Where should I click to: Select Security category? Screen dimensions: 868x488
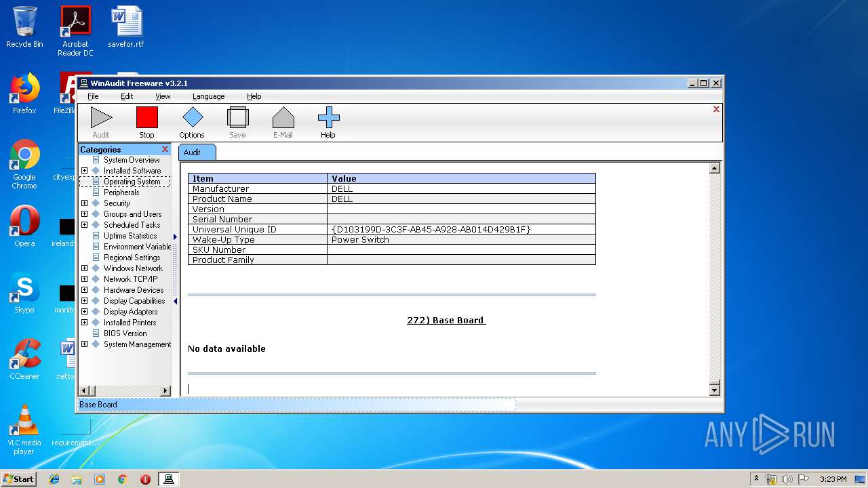click(117, 203)
